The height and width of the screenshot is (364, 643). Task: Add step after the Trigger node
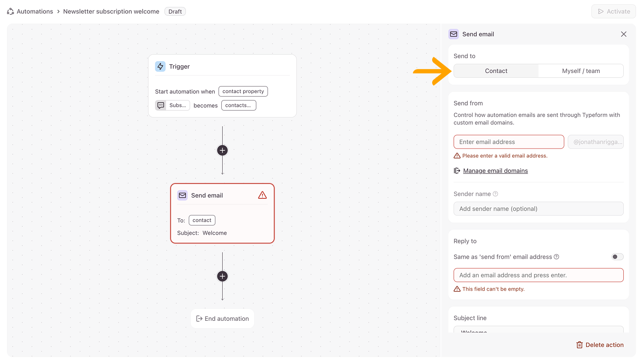pos(222,150)
